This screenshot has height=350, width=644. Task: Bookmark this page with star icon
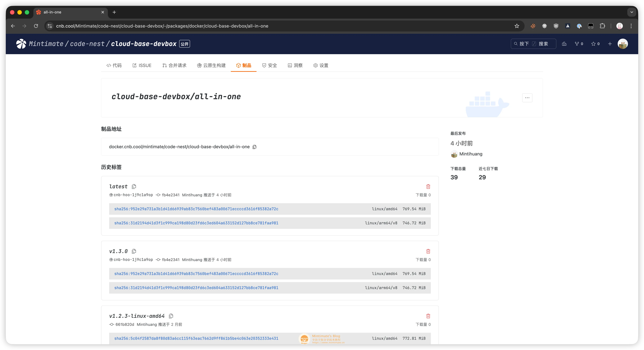[x=517, y=26]
